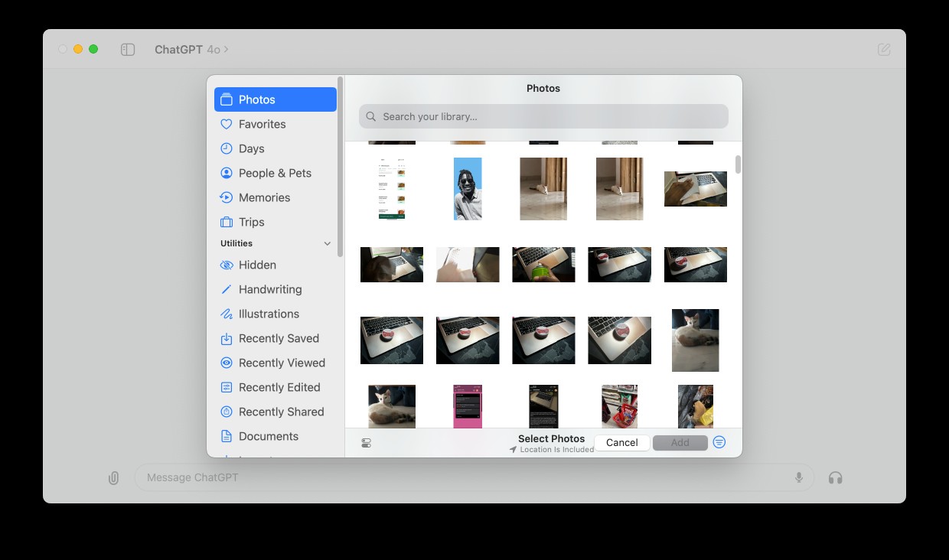The height and width of the screenshot is (560, 949).
Task: Click the Search your library field
Action: pos(543,116)
